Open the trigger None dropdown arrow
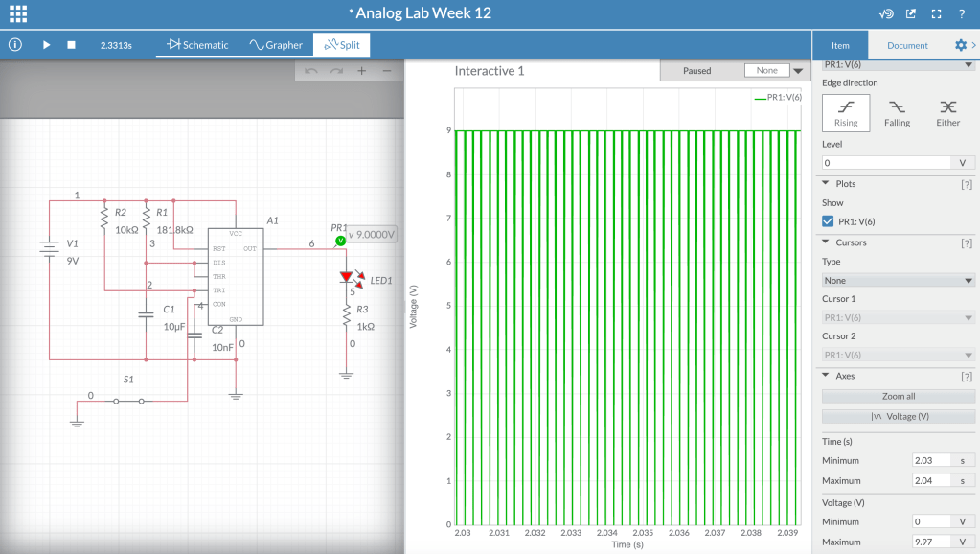The image size is (980, 554). (798, 71)
